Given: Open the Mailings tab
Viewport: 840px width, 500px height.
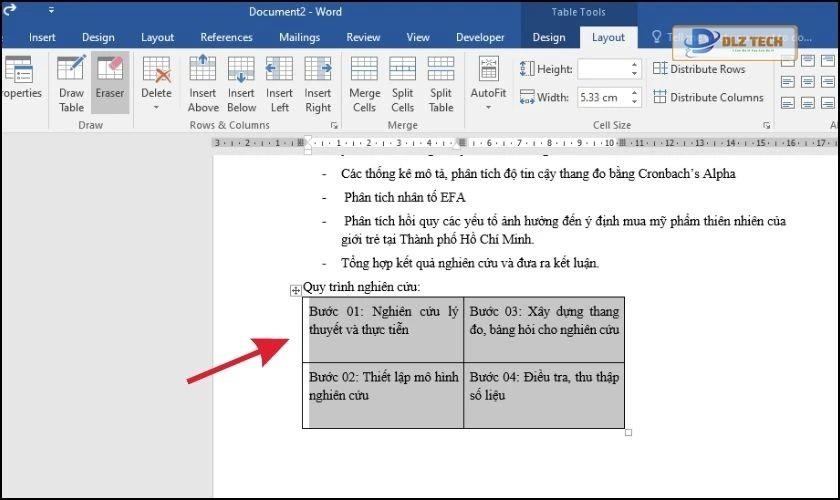Looking at the screenshot, I should pos(299,38).
